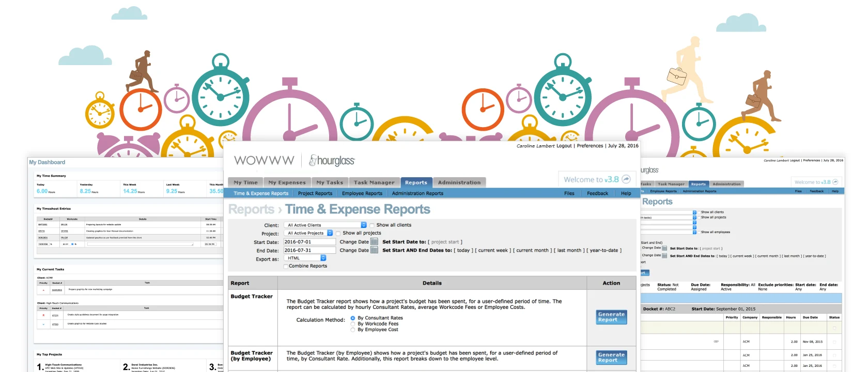This screenshot has width=868, height=372.
Task: Open the All Active Projects dropdown
Action: pos(308,233)
